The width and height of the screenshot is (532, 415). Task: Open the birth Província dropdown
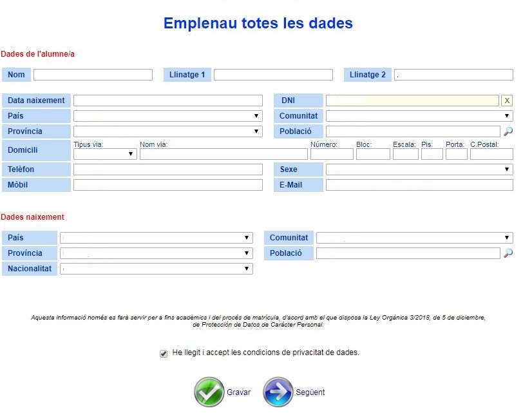[x=157, y=253]
